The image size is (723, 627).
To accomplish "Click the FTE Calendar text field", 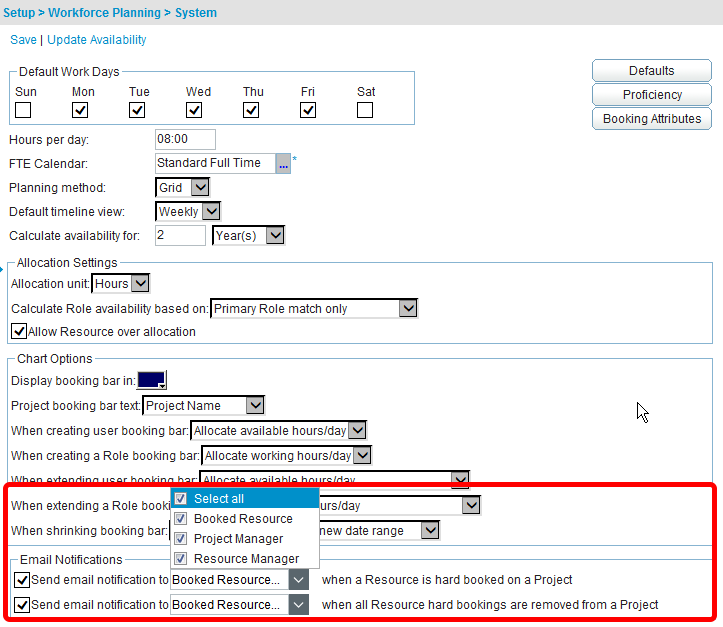I will [x=215, y=163].
